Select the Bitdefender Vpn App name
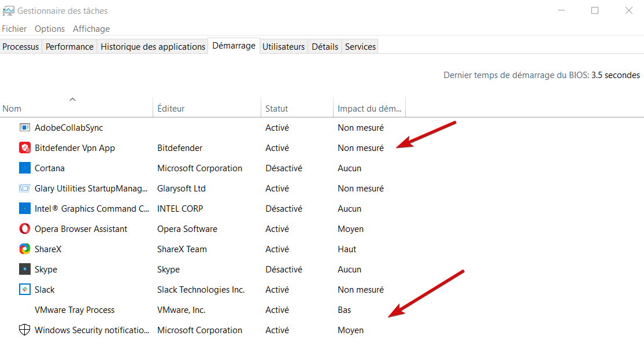This screenshot has height=354, width=644. pyautogui.click(x=75, y=147)
